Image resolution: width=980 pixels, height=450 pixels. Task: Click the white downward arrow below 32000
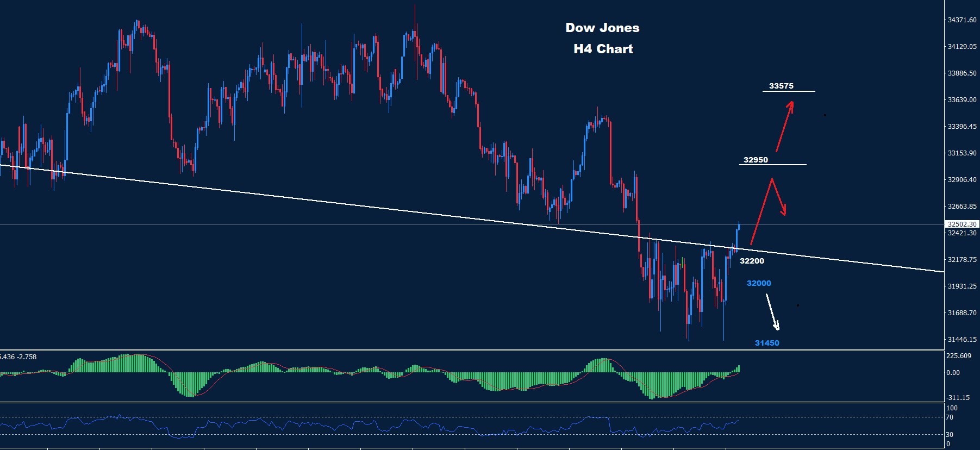(772, 312)
